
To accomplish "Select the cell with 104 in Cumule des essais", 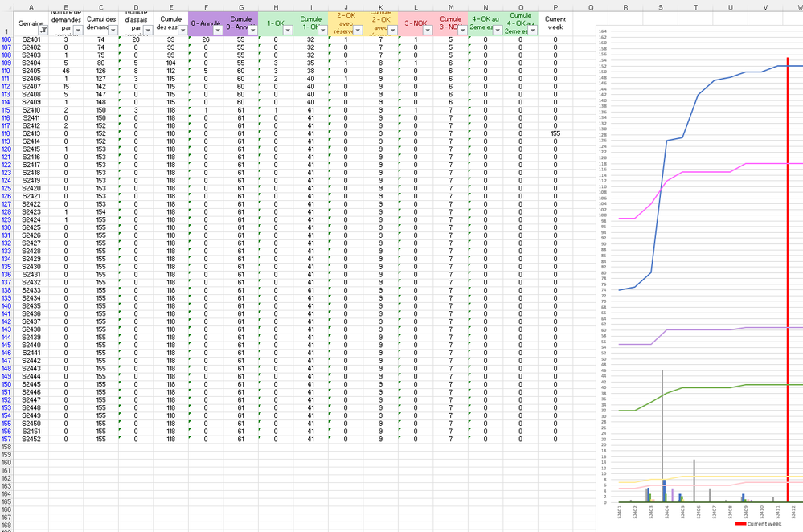I will (x=171, y=63).
